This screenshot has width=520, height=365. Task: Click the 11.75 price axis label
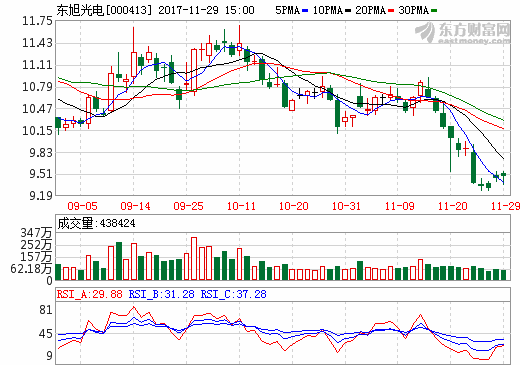coord(37,21)
